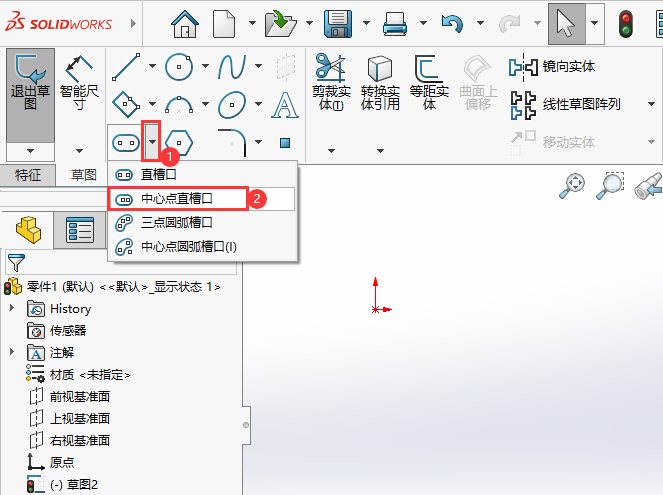Save the part with the floppy disk icon
Viewport: 663px width, 495px height.
click(338, 24)
